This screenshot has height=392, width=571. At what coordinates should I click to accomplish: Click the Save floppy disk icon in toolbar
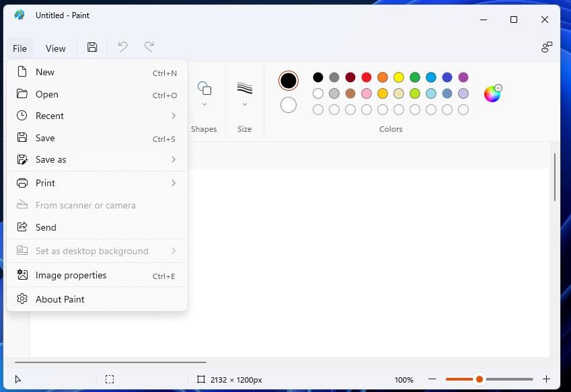click(x=92, y=47)
